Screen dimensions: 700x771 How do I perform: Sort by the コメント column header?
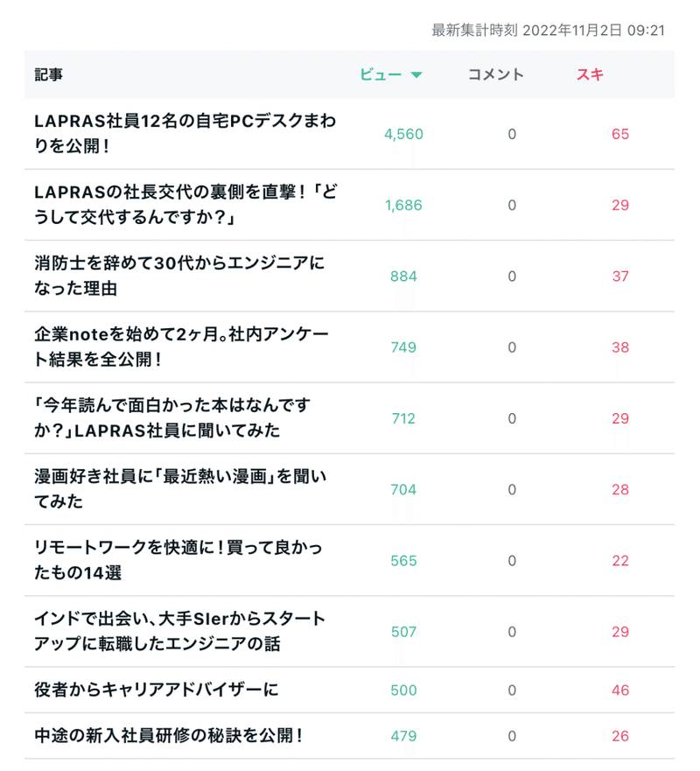click(496, 75)
